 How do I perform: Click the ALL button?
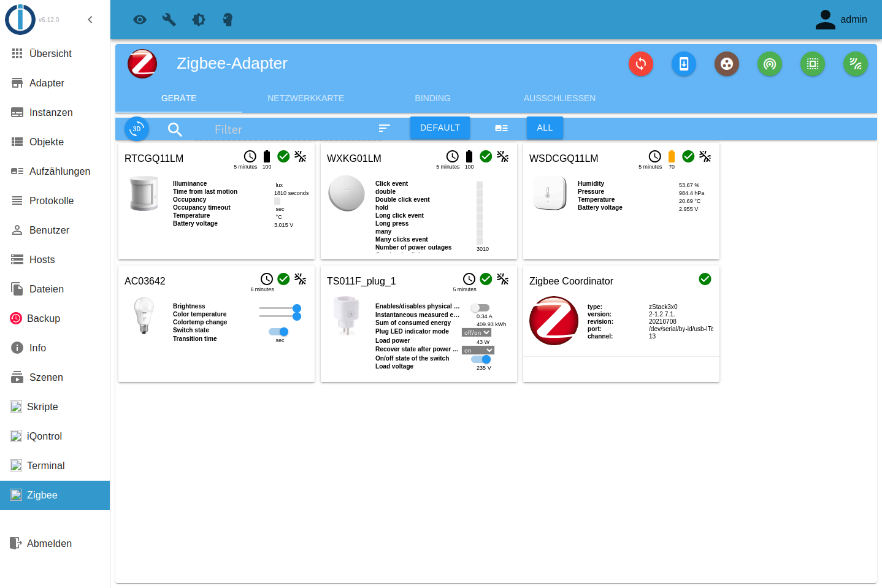(545, 128)
